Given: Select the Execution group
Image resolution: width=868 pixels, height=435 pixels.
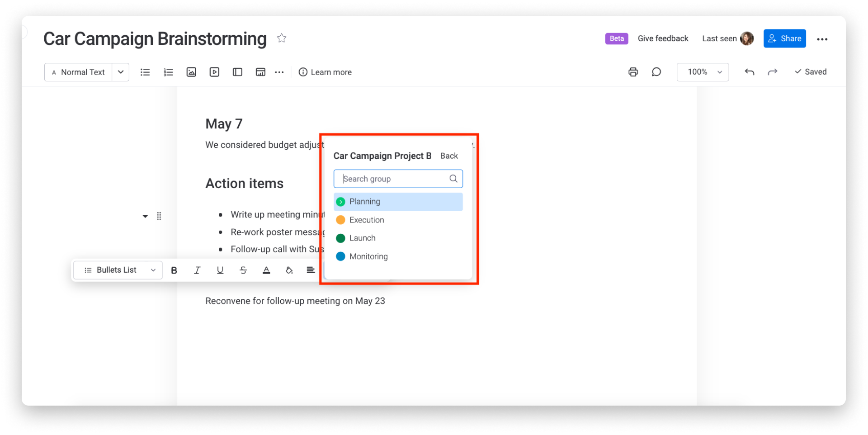Looking at the screenshot, I should (398, 220).
